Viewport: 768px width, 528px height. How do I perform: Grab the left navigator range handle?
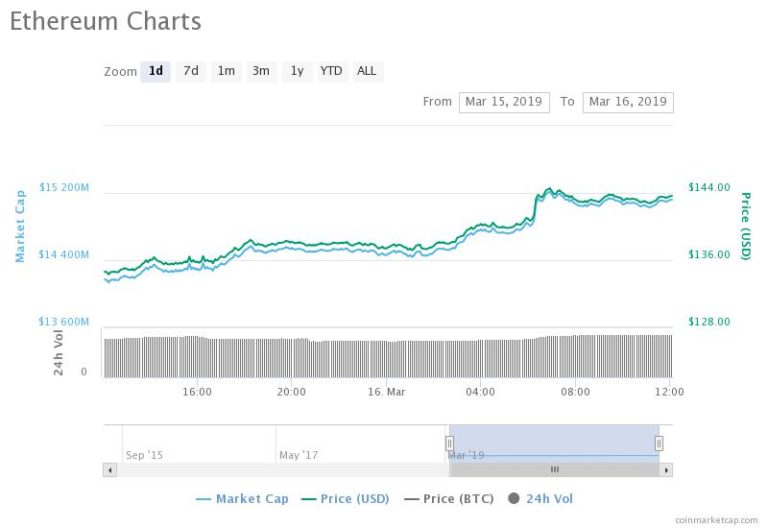tap(449, 443)
